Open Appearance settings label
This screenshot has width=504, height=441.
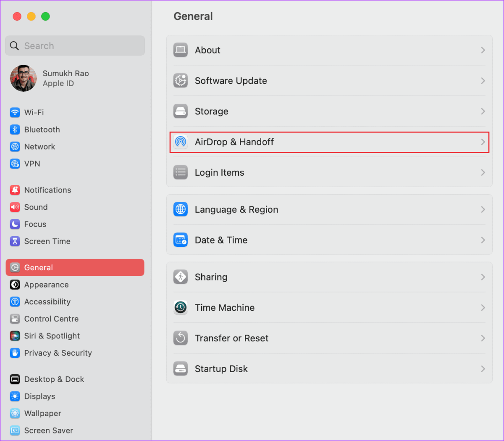point(46,285)
